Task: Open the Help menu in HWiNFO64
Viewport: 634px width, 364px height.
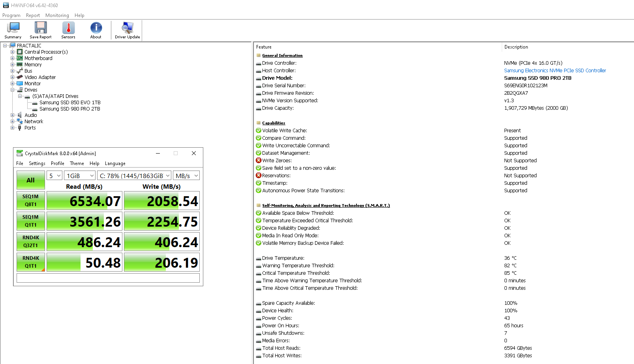Action: 79,15
